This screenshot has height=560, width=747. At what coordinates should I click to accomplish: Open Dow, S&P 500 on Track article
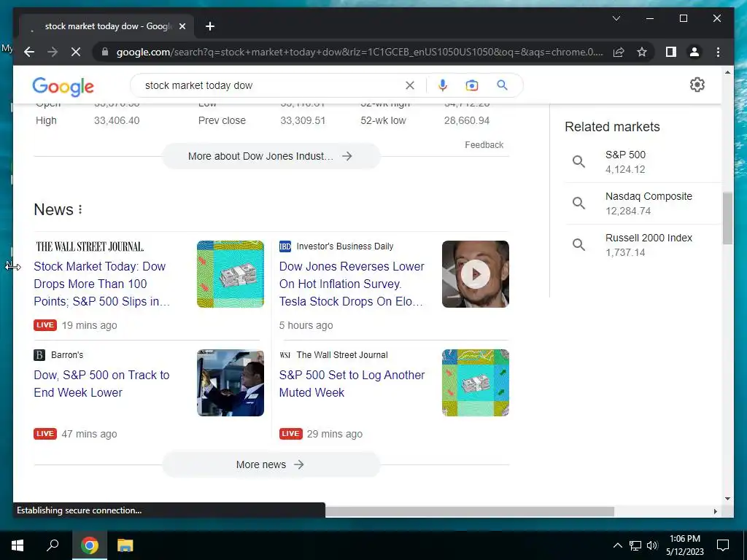click(101, 384)
